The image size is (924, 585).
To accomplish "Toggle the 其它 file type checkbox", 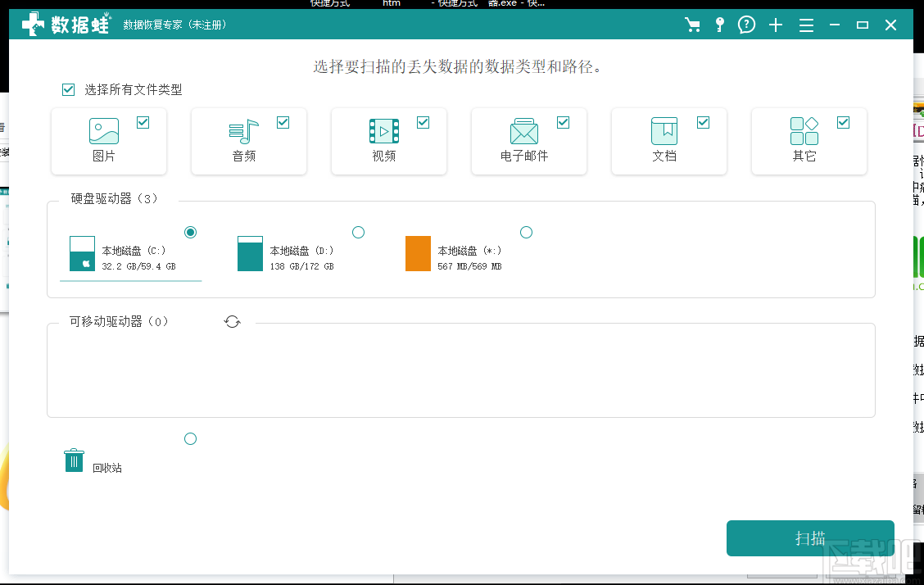I will coord(843,123).
